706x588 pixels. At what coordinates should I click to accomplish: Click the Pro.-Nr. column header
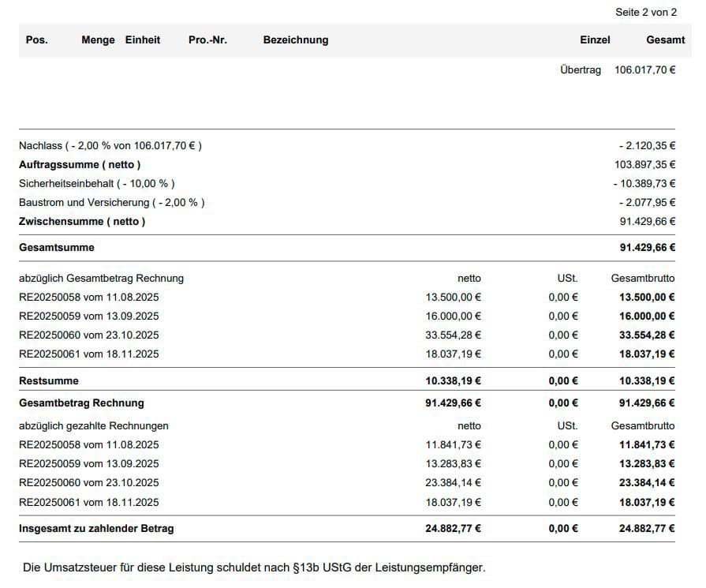click(207, 40)
